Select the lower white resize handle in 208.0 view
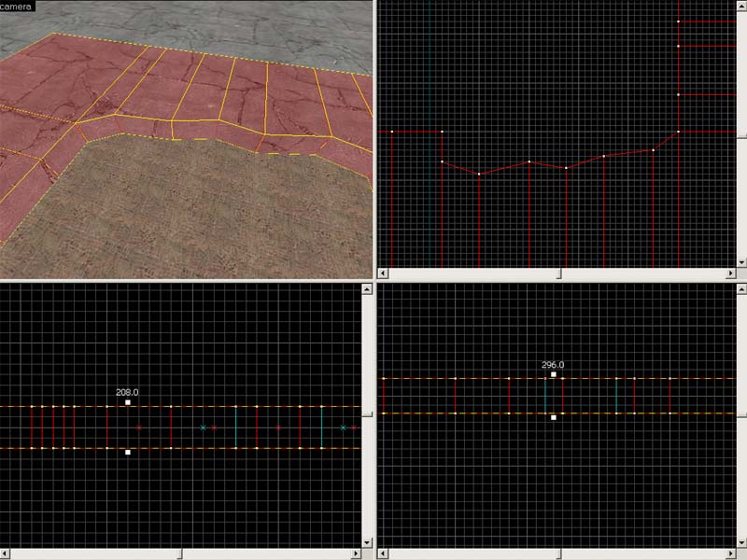This screenshot has height=560, width=747. [x=128, y=453]
